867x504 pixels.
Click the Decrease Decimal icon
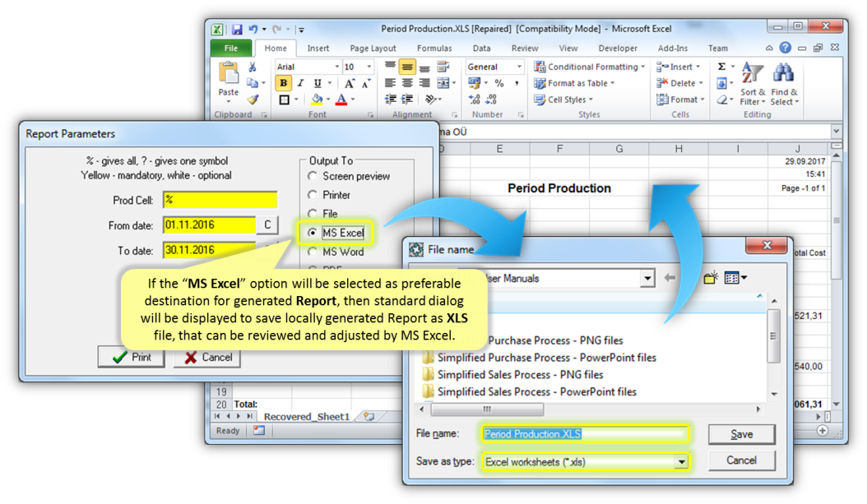[491, 99]
